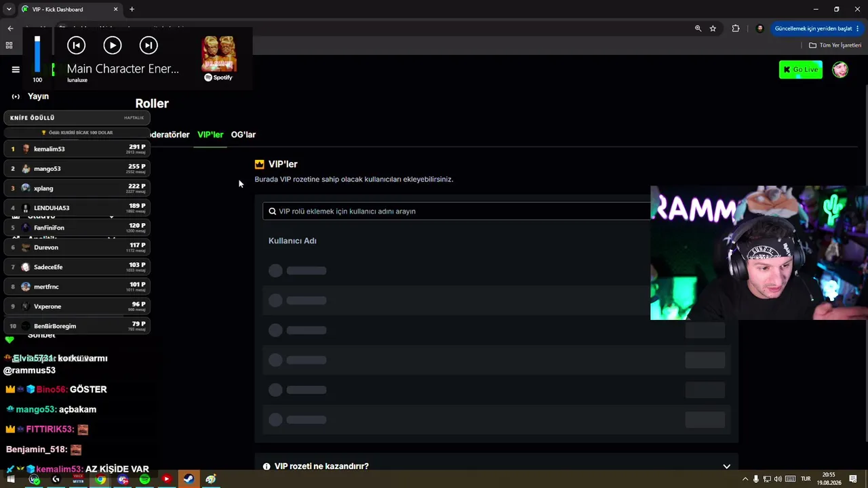Viewport: 868px width, 488px height.
Task: Close the VIP - Kick Dashboard tab
Action: click(115, 9)
